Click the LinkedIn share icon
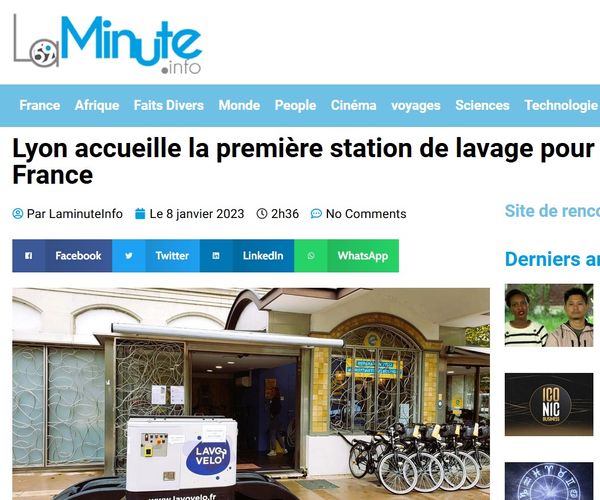This screenshot has height=500, width=600. coord(216,256)
